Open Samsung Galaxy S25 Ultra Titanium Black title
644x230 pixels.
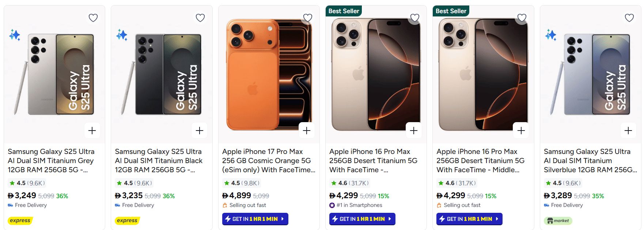(x=159, y=161)
